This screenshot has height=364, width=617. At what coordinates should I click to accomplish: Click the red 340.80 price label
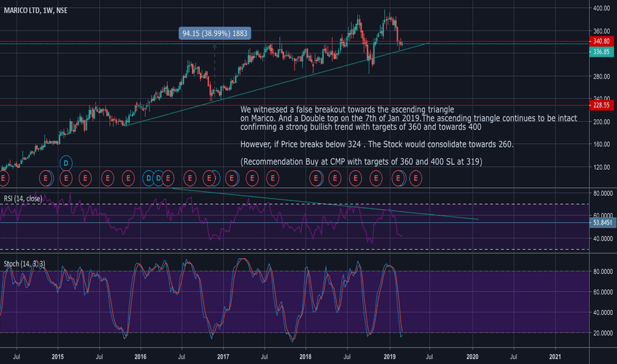point(601,41)
